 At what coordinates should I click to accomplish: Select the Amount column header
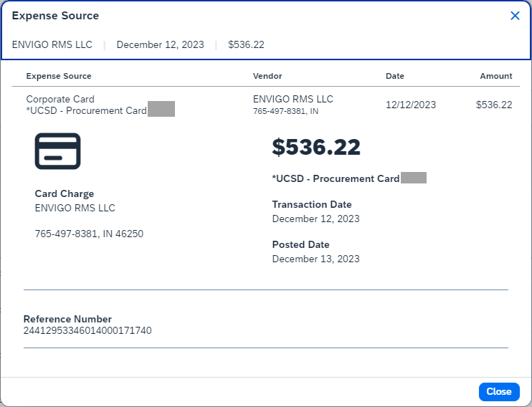(x=496, y=76)
